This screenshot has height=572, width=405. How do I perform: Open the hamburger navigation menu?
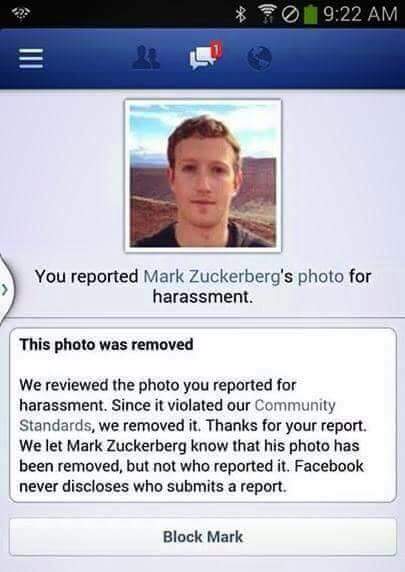(x=31, y=58)
